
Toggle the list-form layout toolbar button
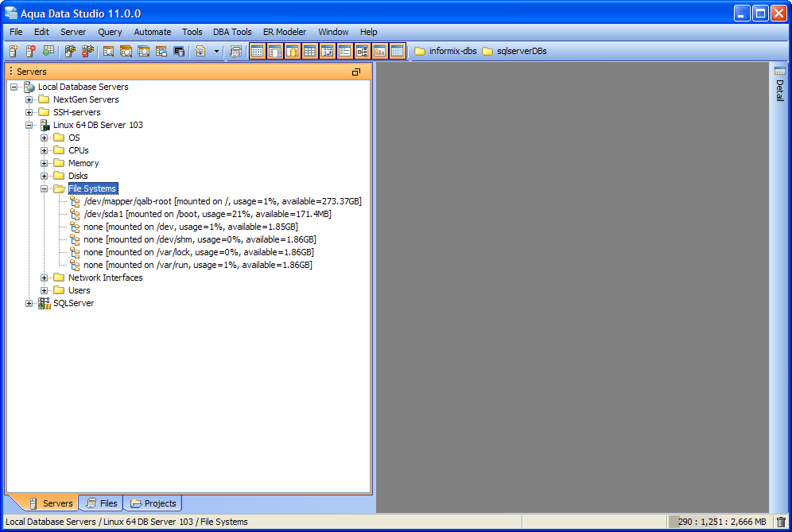[345, 51]
